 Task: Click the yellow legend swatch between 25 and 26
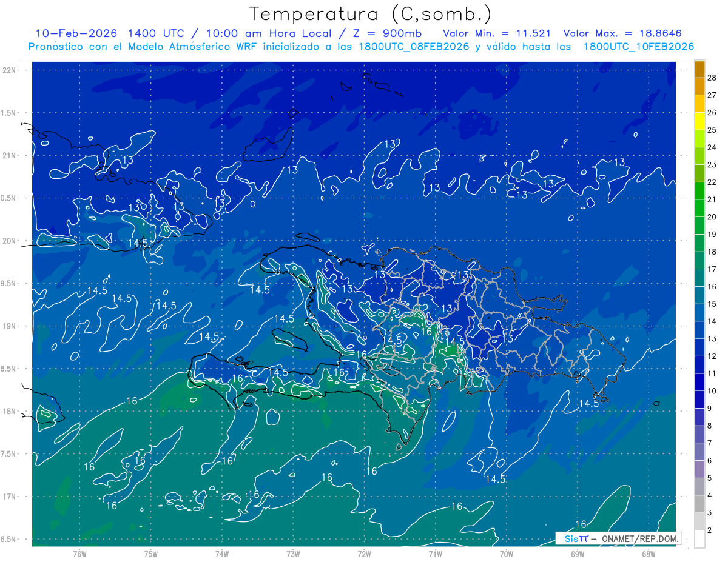(x=699, y=121)
